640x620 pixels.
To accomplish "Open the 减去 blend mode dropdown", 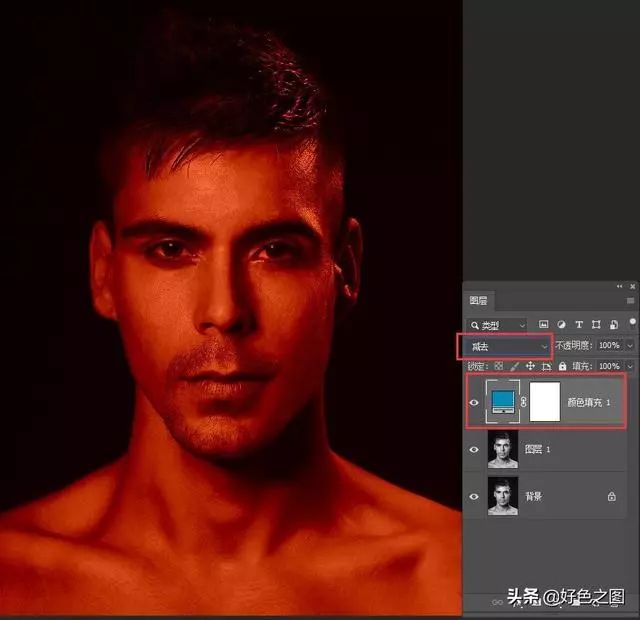I will (505, 346).
